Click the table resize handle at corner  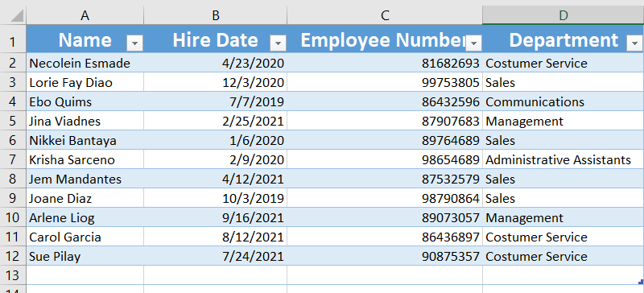641,282
